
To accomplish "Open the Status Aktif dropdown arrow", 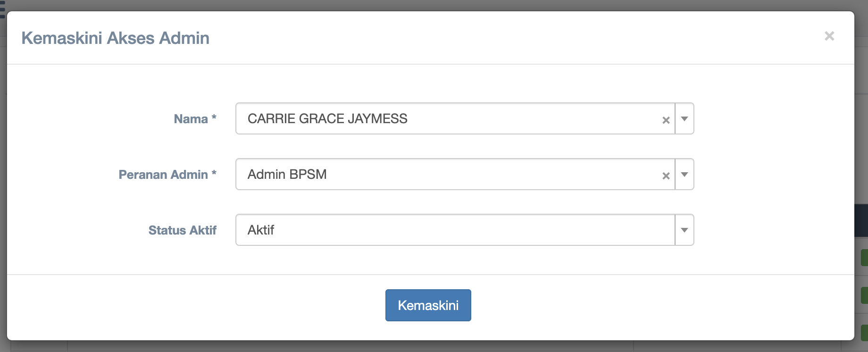I will 684,230.
